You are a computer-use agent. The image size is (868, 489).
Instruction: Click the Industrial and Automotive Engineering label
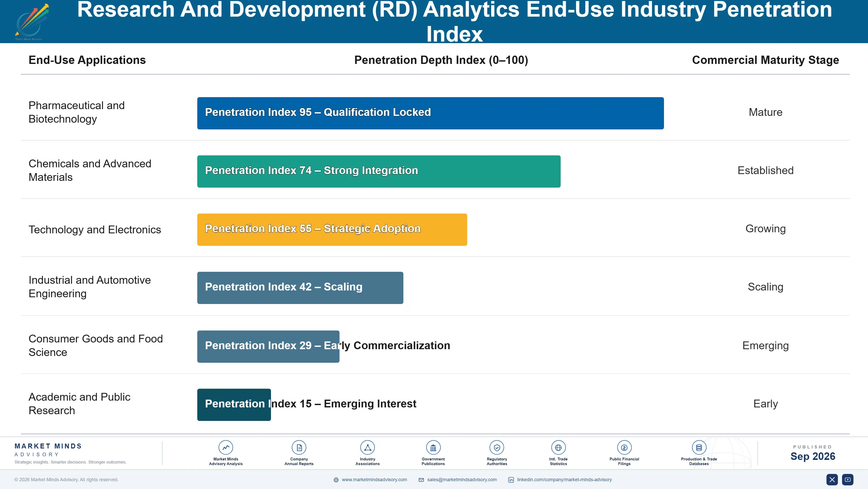pyautogui.click(x=89, y=287)
